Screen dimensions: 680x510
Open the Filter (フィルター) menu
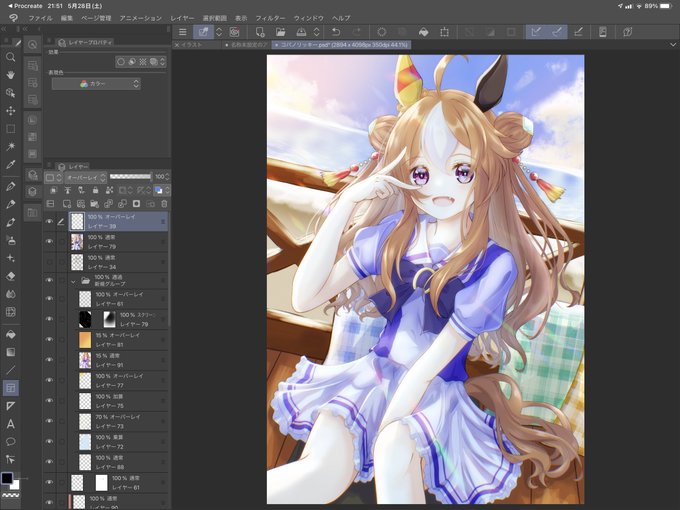pyautogui.click(x=270, y=18)
